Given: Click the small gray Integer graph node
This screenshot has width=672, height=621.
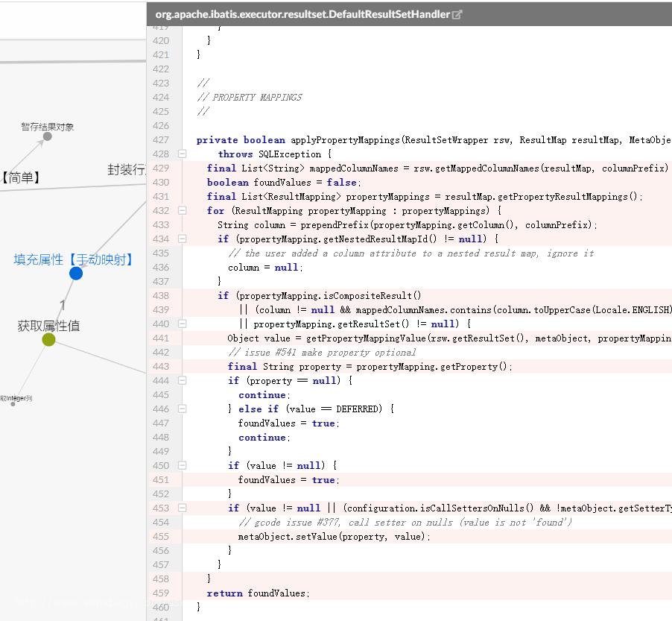Looking at the screenshot, I should [x=13, y=403].
